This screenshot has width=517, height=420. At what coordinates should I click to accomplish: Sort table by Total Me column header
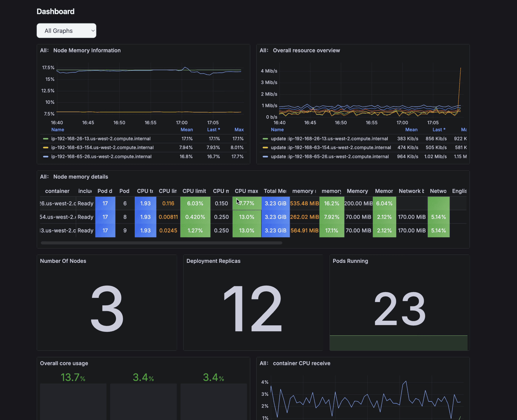pyautogui.click(x=275, y=191)
